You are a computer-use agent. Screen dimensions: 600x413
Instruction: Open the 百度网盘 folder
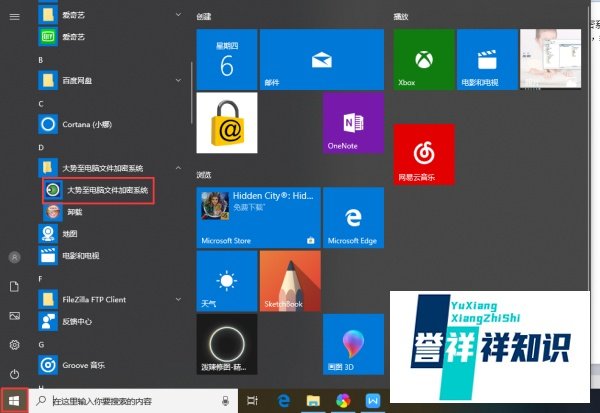109,80
